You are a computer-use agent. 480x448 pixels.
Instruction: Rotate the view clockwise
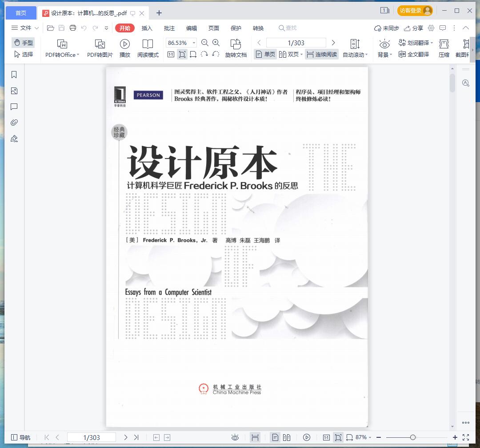[204, 55]
